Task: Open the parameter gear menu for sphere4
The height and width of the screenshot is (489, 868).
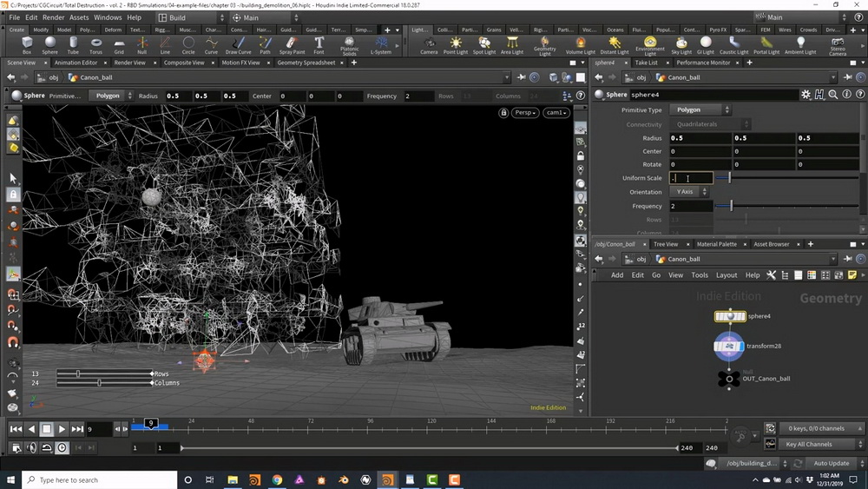Action: tap(806, 95)
